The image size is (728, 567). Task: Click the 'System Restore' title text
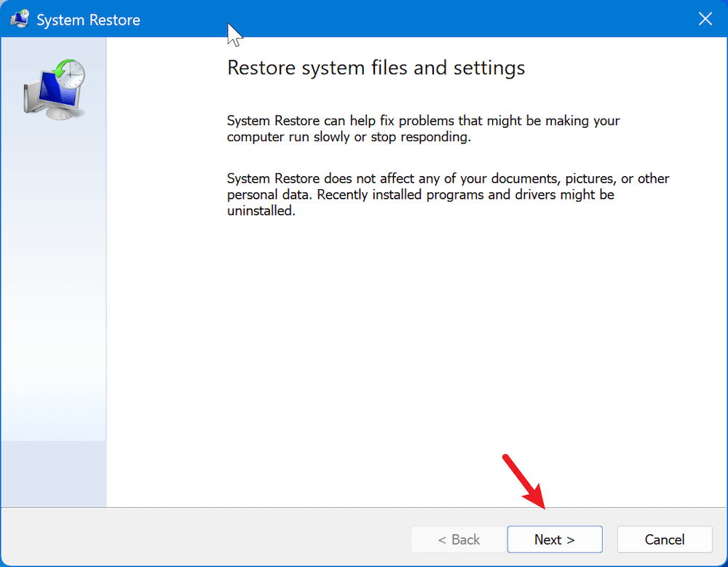89,20
